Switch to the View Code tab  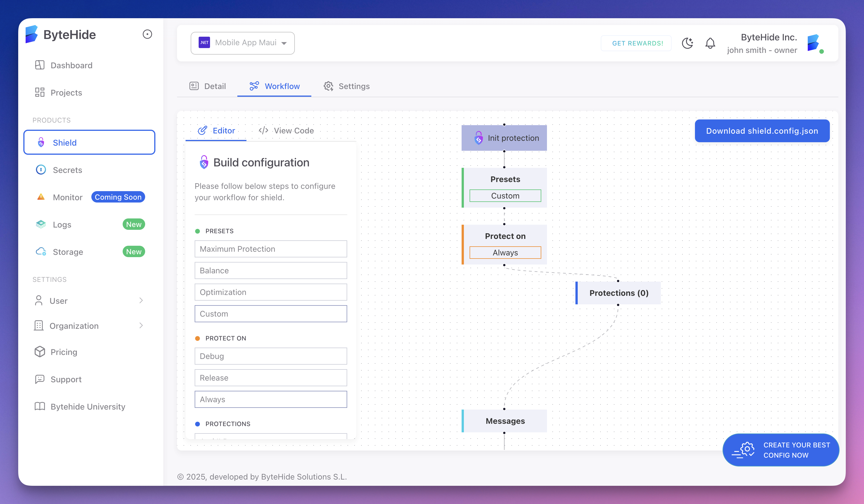286,131
